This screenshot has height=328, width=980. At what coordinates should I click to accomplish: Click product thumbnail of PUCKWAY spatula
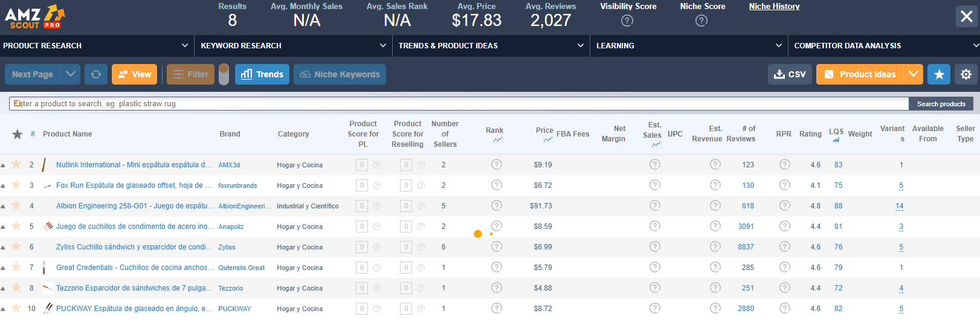(48, 309)
